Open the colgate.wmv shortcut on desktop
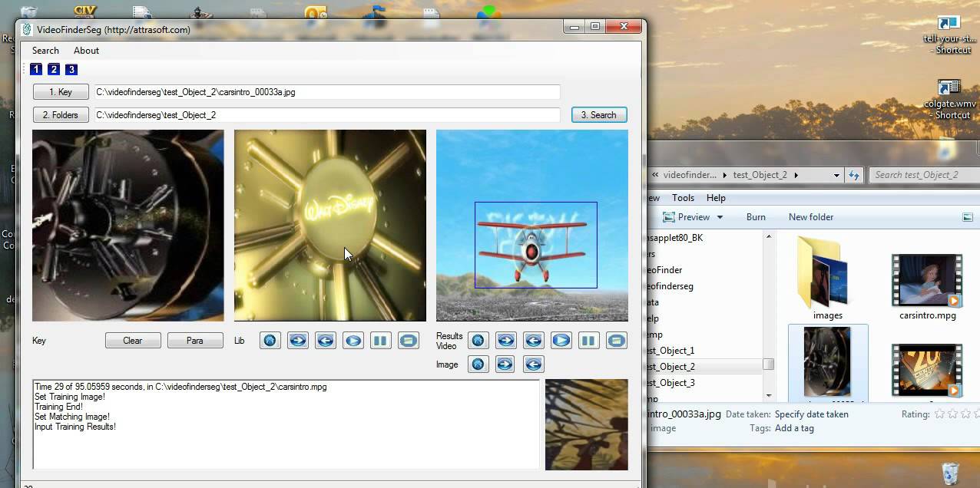The image size is (980, 488). coord(951,100)
